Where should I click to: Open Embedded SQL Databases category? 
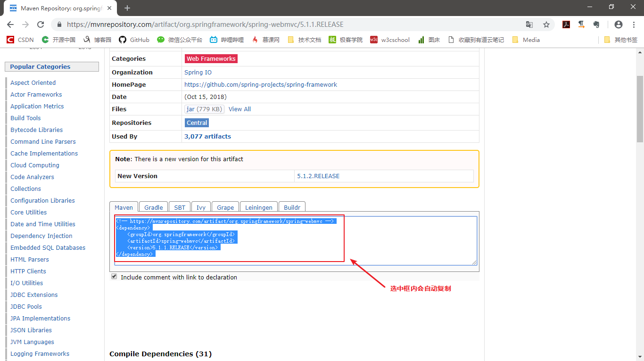point(48,247)
